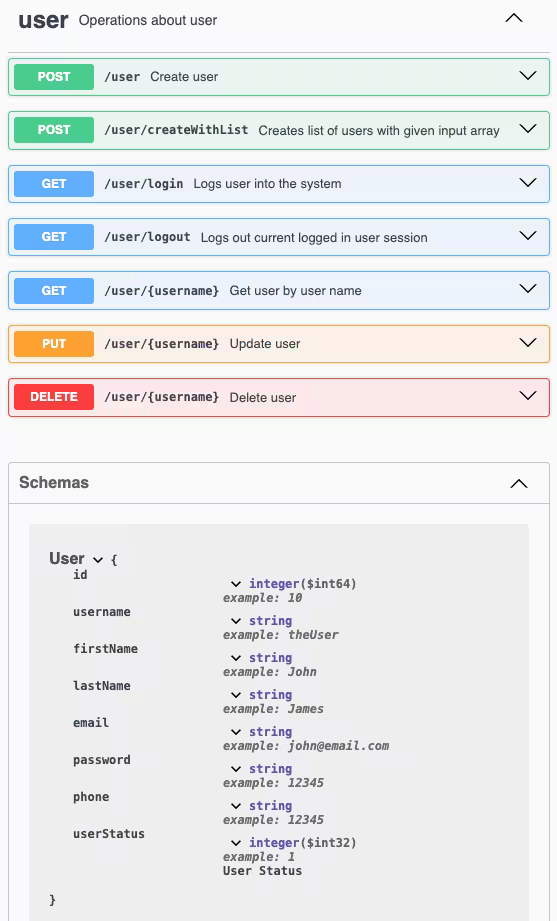Click the 'firstName' property name
This screenshot has height=921, width=557.
click(x=105, y=649)
